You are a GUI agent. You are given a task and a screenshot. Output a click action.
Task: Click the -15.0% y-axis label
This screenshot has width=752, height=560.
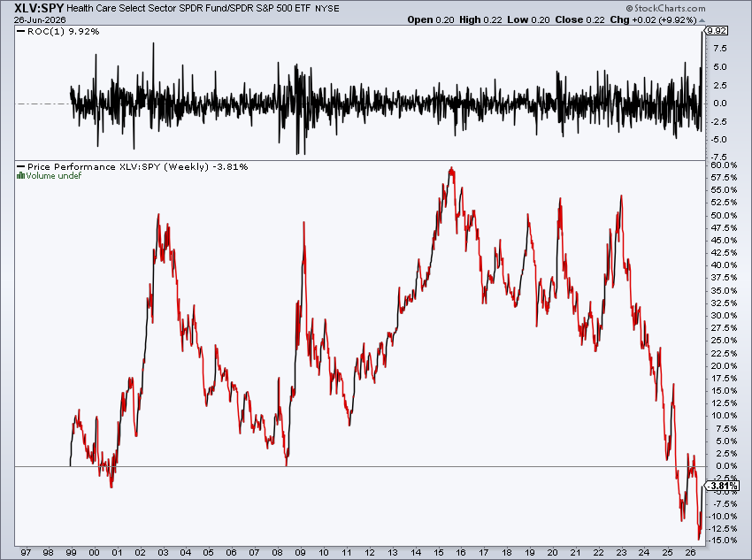coord(723,541)
